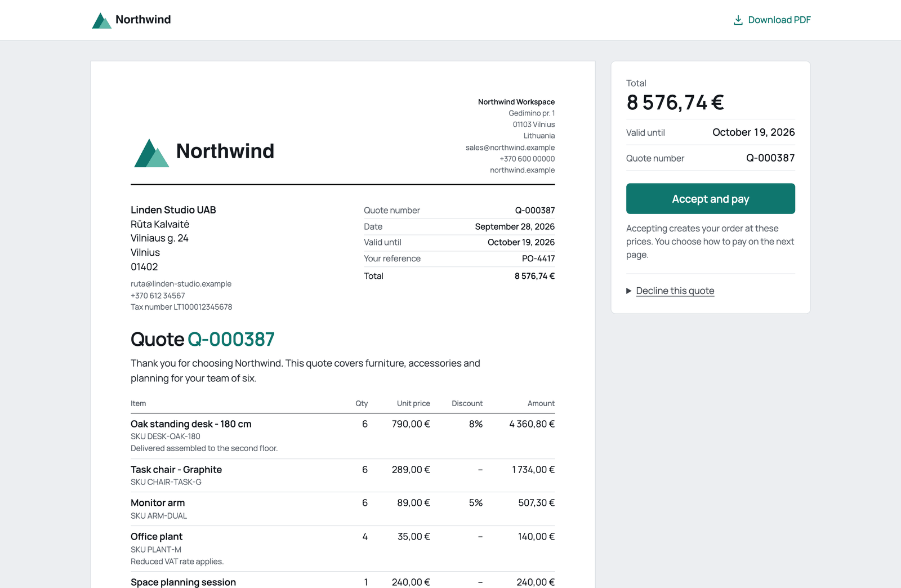The image size is (901, 588).
Task: Click the 8% discount on the oak desk
Action: 476,424
